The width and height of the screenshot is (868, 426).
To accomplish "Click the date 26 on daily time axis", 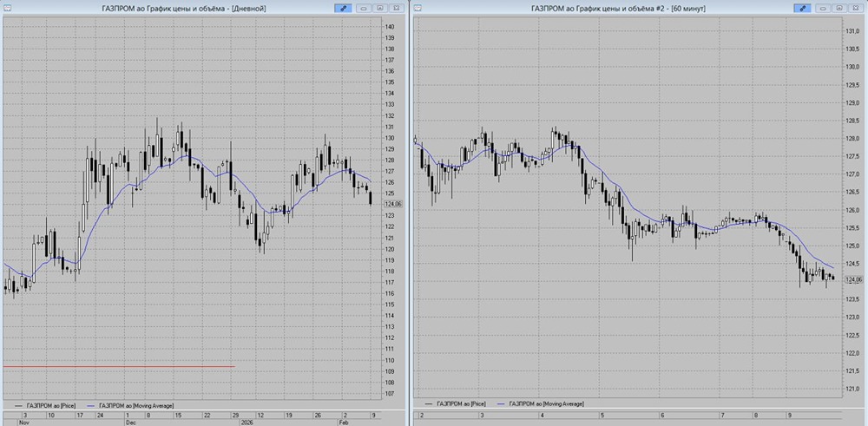I will click(317, 415).
